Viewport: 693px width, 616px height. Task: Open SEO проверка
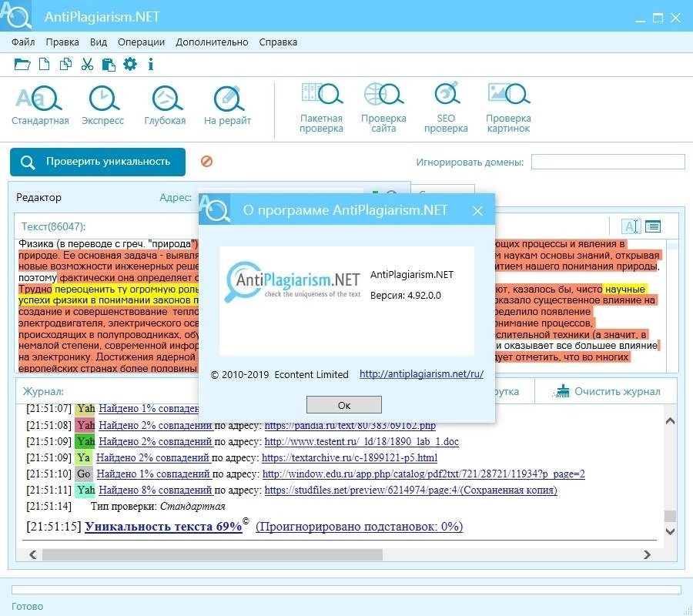click(446, 109)
